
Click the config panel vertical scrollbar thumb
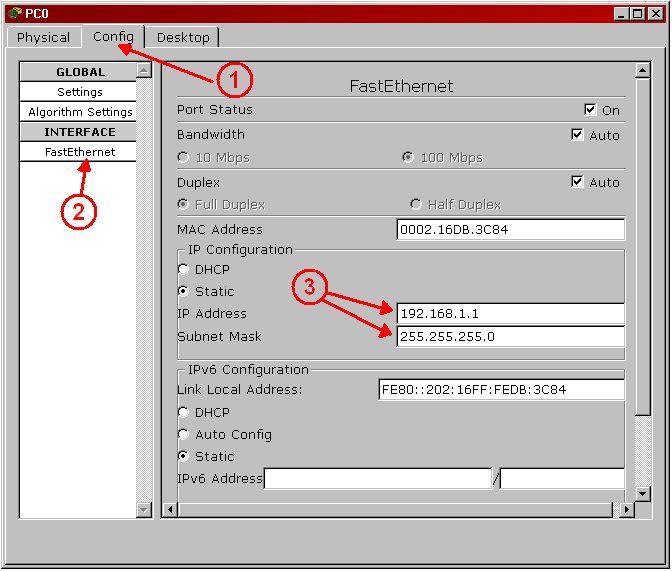click(642, 246)
